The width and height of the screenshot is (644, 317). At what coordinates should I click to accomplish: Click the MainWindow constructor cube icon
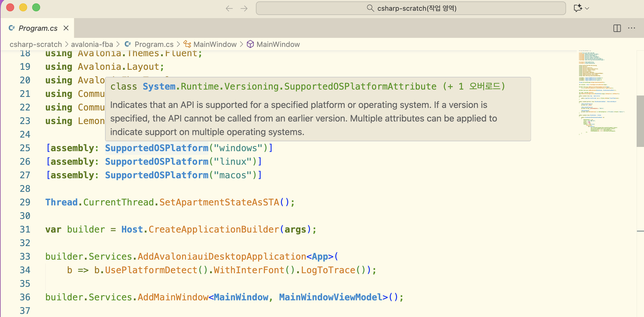[x=250, y=44]
